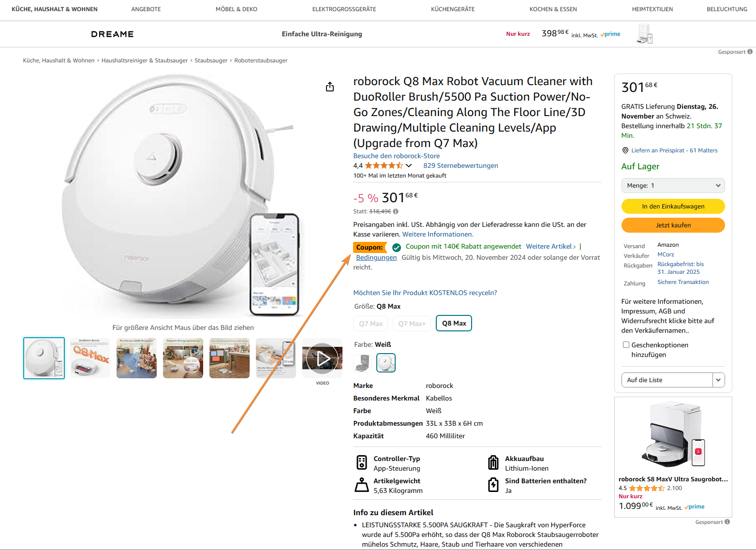The image size is (756, 550).
Task: Expand the rating breakdown chevron
Action: (x=409, y=165)
